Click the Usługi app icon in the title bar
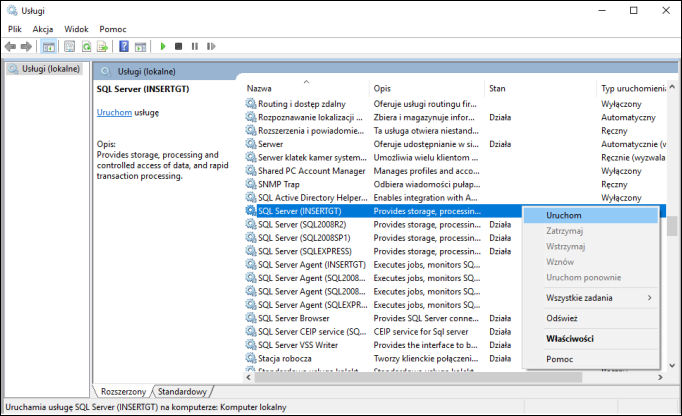The width and height of the screenshot is (682, 416). pos(12,10)
